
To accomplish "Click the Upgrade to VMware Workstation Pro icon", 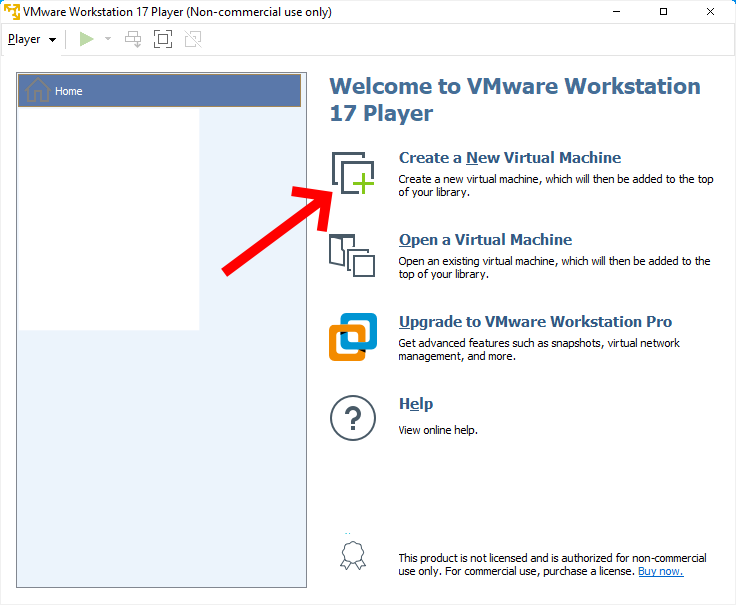I will (x=352, y=337).
